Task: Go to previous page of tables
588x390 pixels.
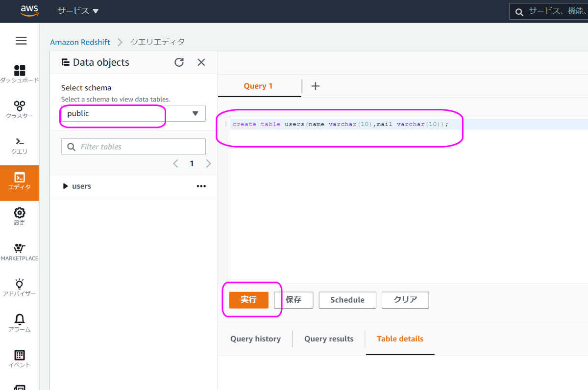Action: click(175, 163)
